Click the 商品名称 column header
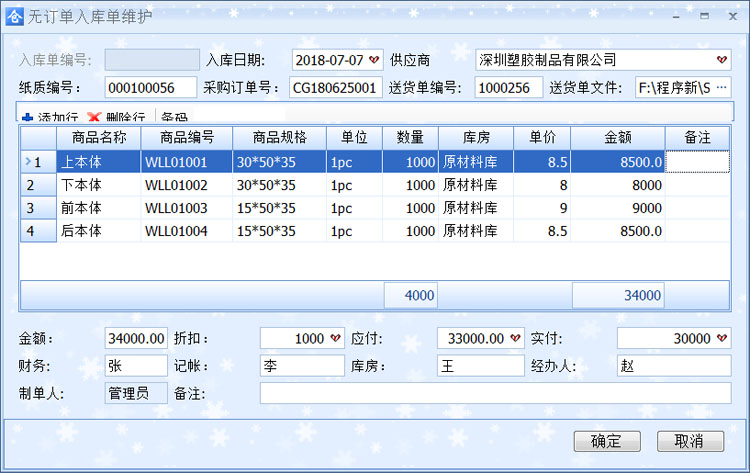This screenshot has width=750, height=473. click(x=99, y=138)
